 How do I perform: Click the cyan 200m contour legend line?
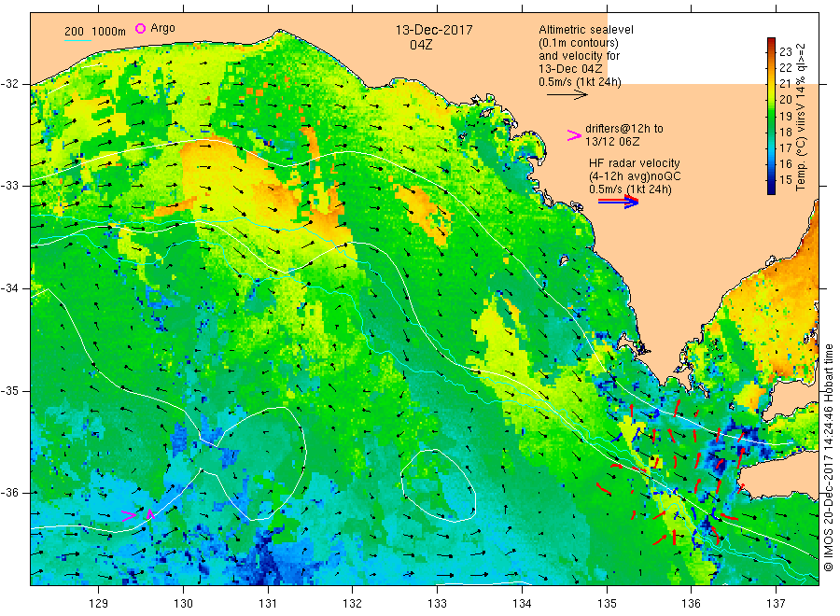tap(77, 39)
